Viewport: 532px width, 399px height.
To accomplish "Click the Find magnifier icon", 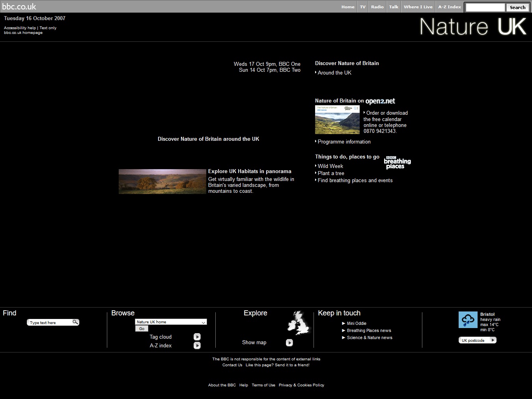I will click(75, 322).
